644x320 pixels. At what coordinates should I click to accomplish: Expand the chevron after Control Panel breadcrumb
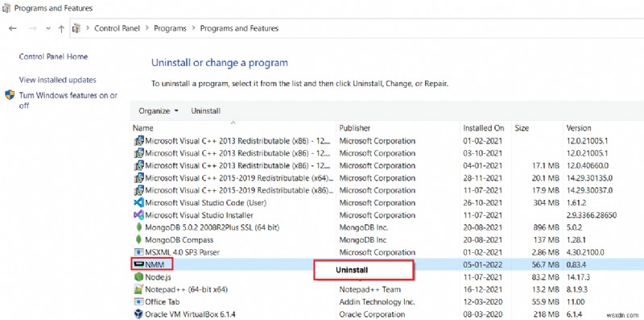(x=147, y=28)
